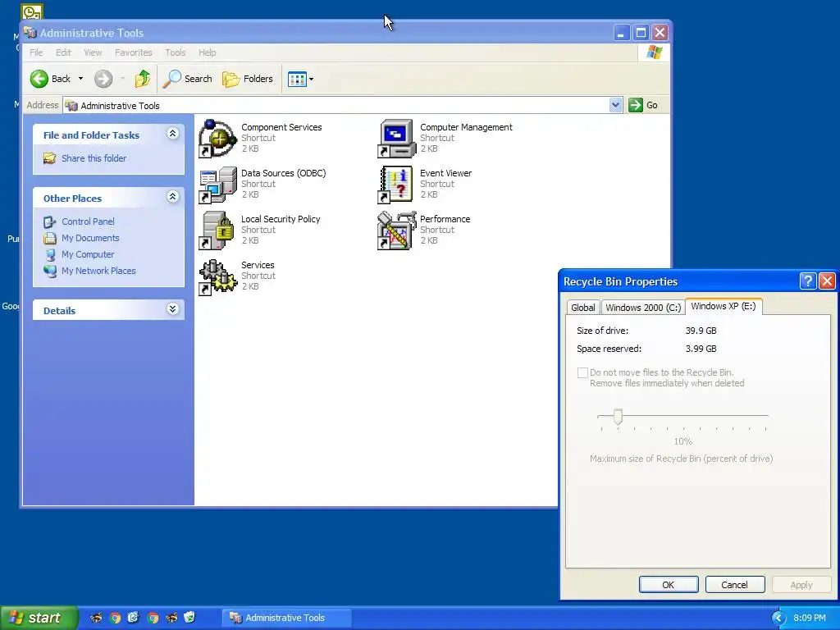The width and height of the screenshot is (840, 630).
Task: Select the Services shortcut icon
Action: click(x=217, y=277)
